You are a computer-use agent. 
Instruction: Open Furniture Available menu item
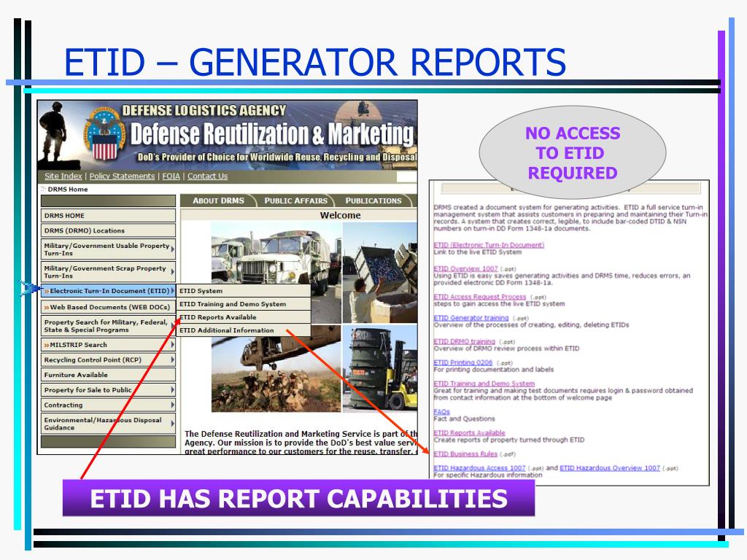tap(108, 375)
